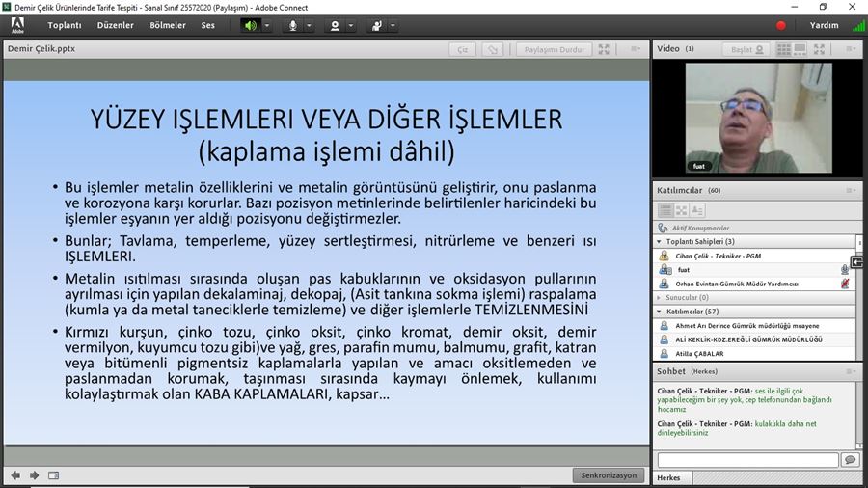Go to the previous slide arrow
The height and width of the screenshot is (488, 868).
[15, 474]
